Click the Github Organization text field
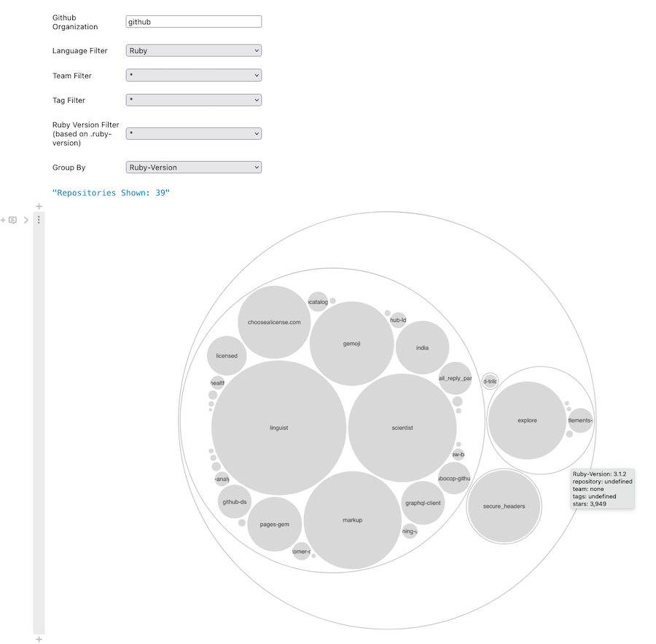This screenshot has width=656, height=644. point(193,22)
